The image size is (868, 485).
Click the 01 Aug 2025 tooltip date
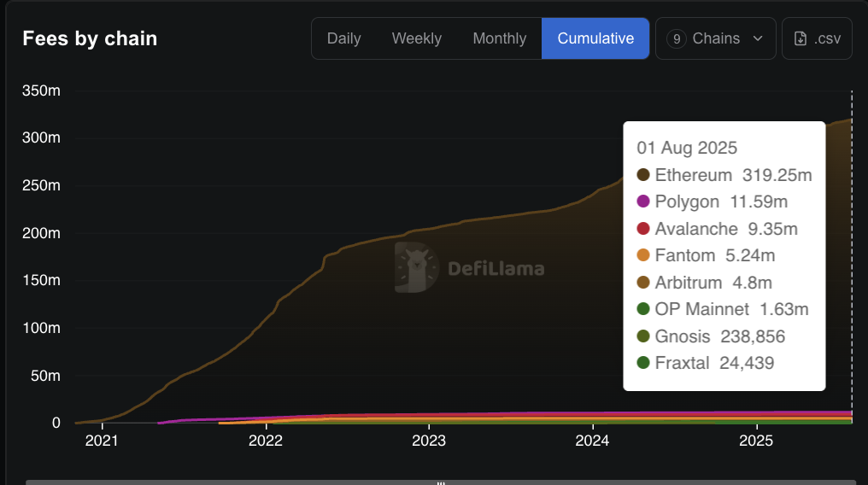coord(686,148)
